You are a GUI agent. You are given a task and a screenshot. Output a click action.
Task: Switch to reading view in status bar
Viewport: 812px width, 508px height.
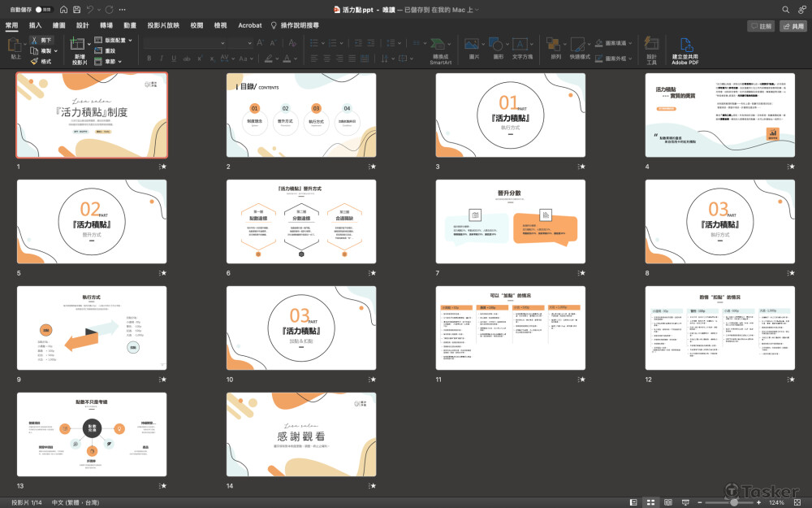668,502
